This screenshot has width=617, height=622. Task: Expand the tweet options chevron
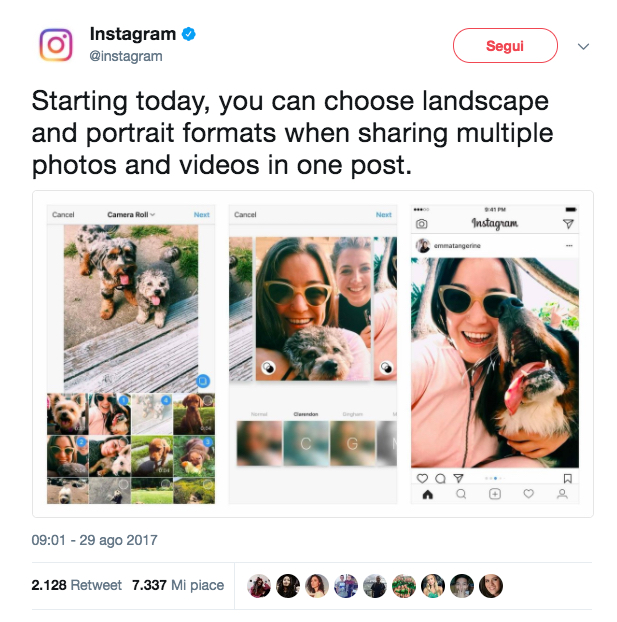[583, 46]
